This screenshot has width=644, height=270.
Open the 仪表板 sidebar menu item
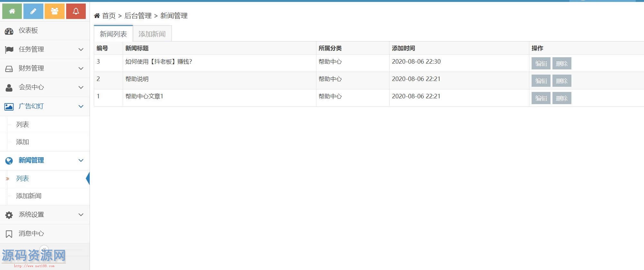pyautogui.click(x=45, y=31)
